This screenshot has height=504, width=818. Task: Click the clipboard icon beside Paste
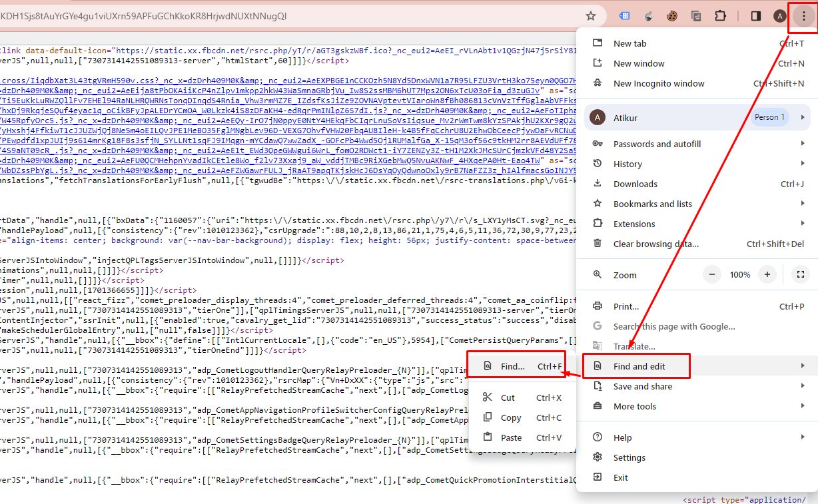click(x=488, y=437)
